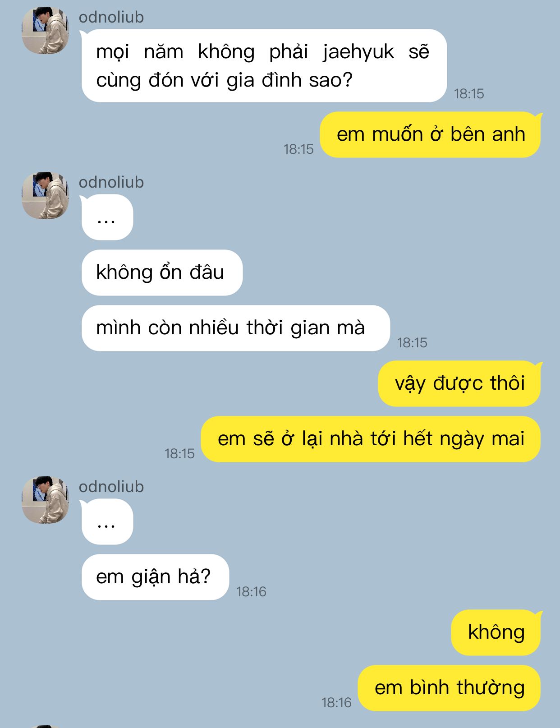Select the 'mọi năm không phải jaehyuk' message

click(x=264, y=66)
